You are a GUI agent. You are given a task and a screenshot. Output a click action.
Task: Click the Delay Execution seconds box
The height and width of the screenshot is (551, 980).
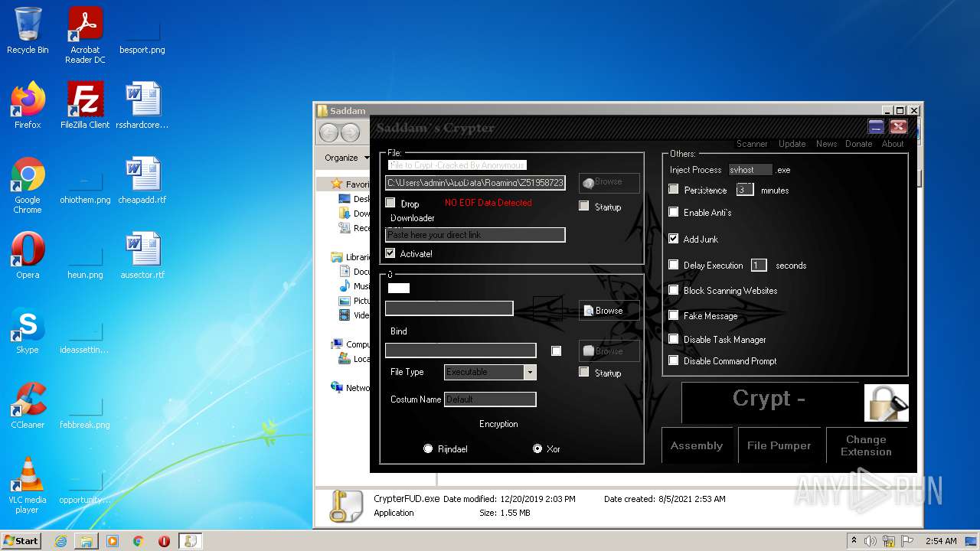(x=759, y=266)
